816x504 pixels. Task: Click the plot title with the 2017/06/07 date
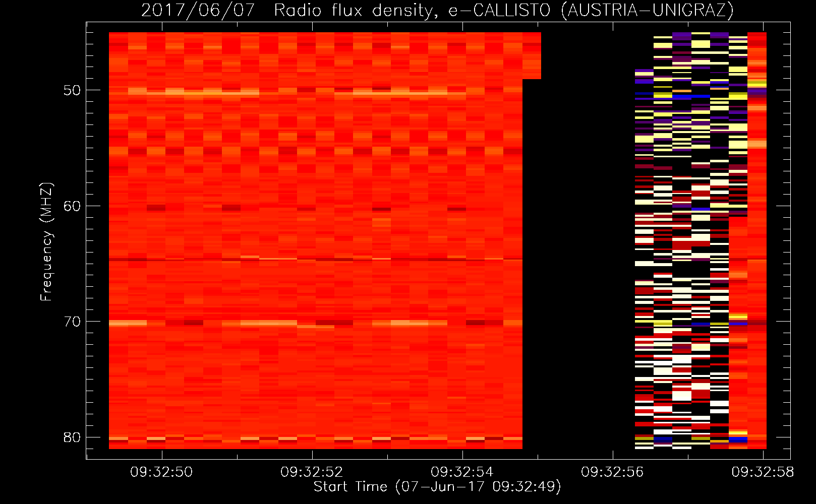coord(437,10)
